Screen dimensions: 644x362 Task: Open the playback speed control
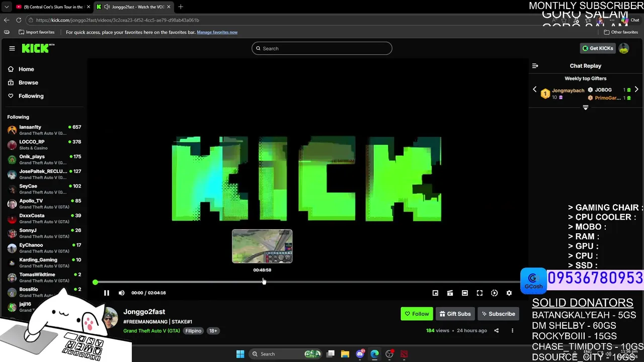(494, 293)
